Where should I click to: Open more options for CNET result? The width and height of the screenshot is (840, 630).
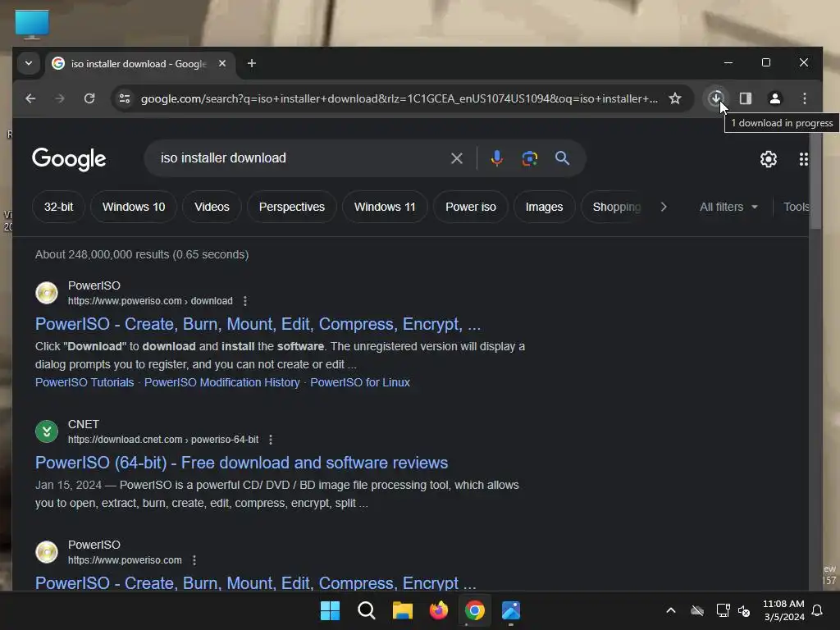(271, 440)
